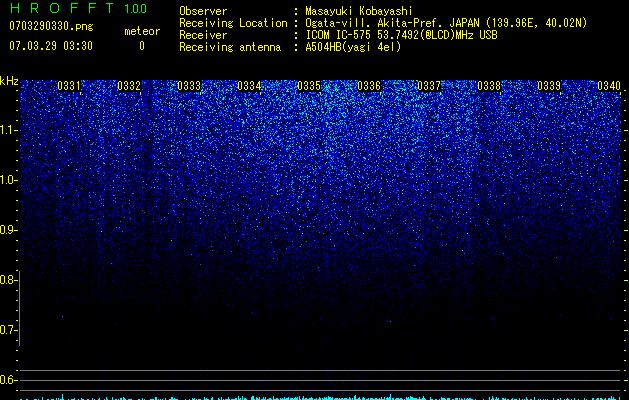Viewport: 629px width, 400px height.
Task: Click the 1.1 frequency axis label
Action: coord(9,130)
